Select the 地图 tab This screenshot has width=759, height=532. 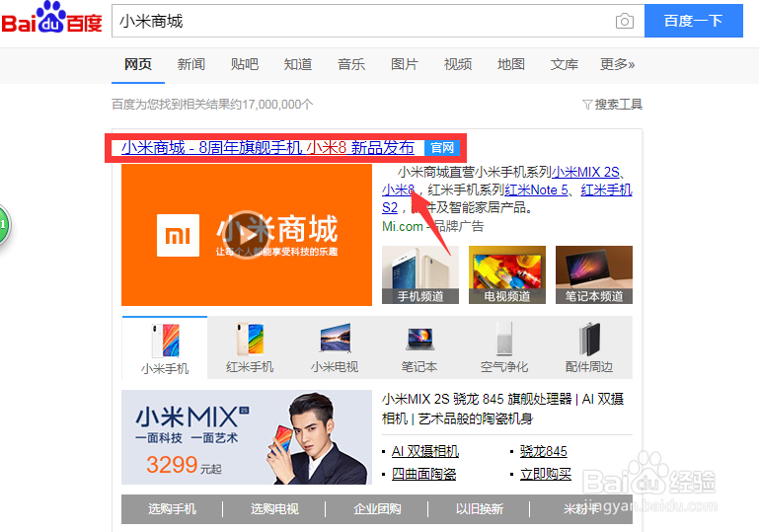click(510, 64)
